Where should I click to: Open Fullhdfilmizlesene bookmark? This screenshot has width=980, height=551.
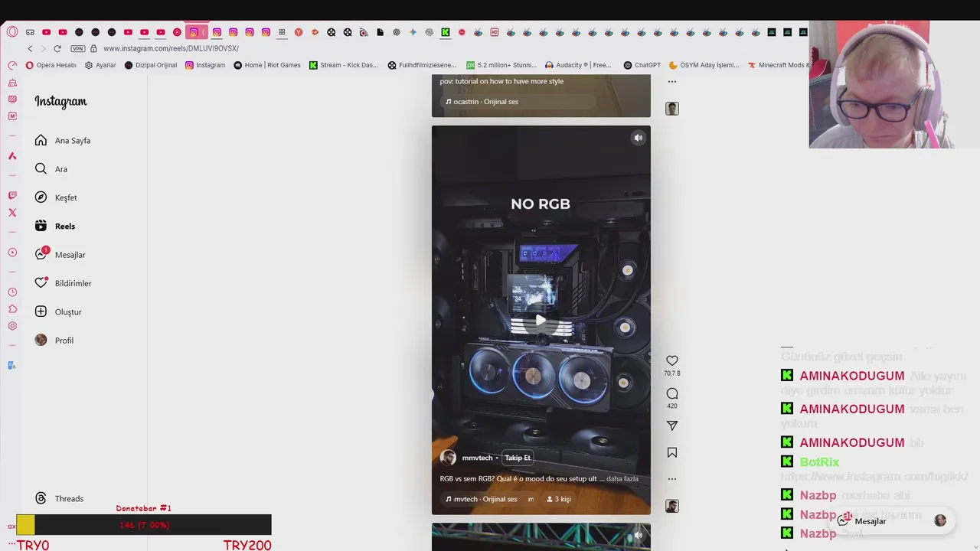422,65
